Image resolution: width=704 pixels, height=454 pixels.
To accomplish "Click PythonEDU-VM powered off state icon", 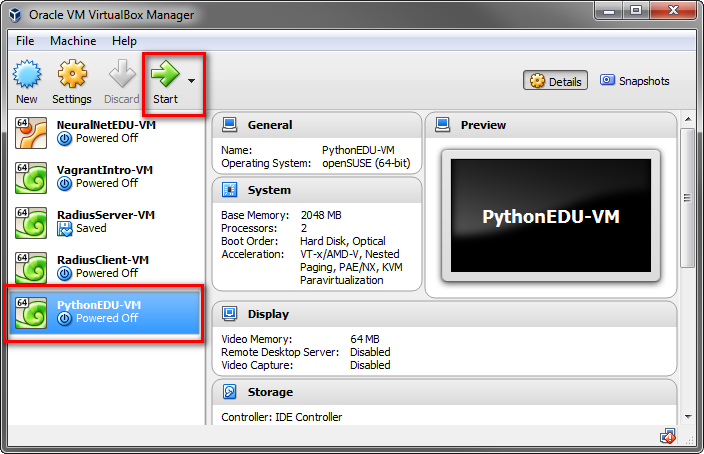I will point(65,318).
